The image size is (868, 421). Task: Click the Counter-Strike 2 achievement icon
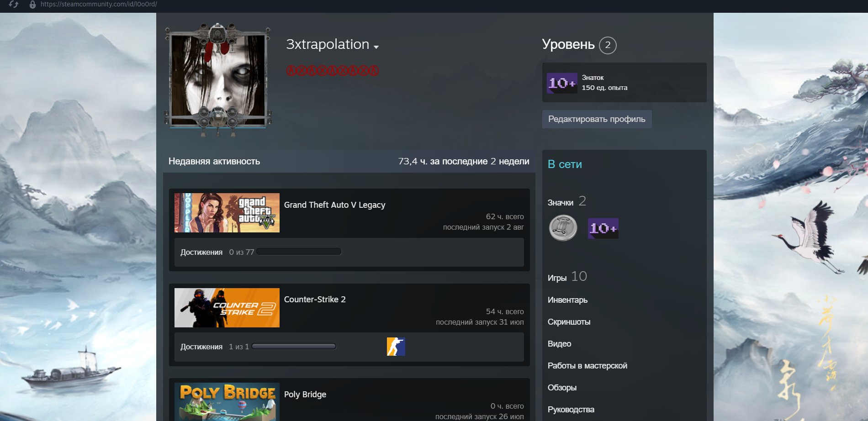click(x=396, y=347)
